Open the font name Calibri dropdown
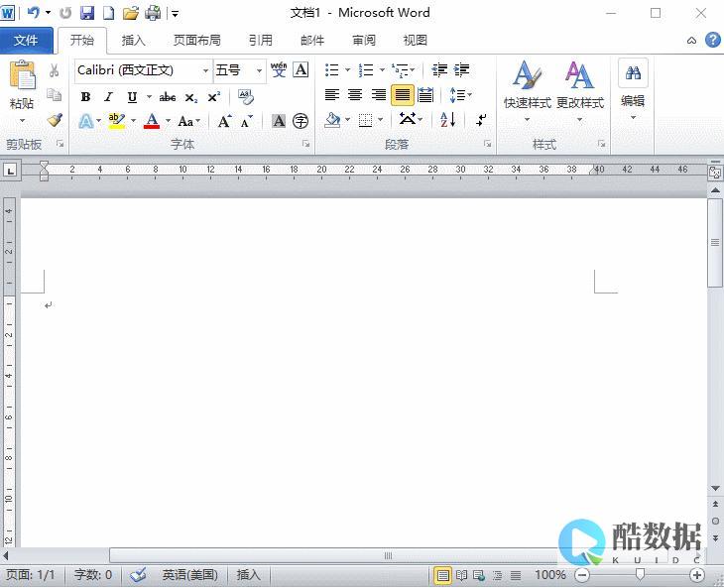The width and height of the screenshot is (724, 588). tap(206, 70)
